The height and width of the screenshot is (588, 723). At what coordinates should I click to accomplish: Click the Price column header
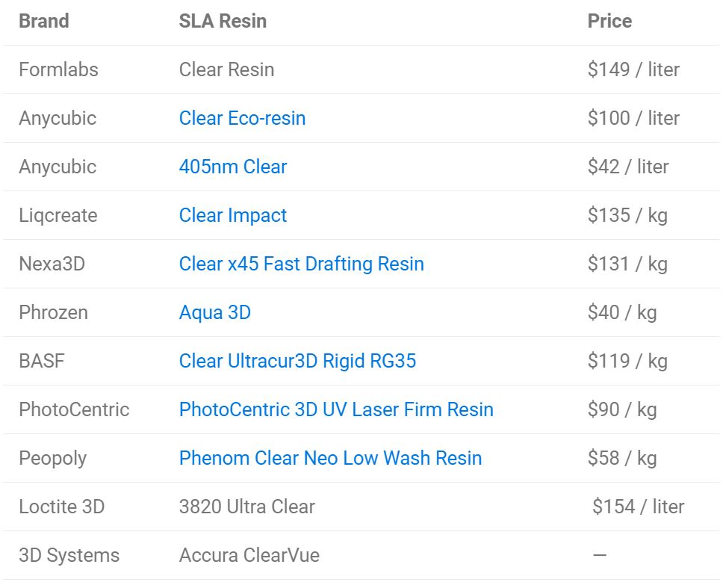609,21
